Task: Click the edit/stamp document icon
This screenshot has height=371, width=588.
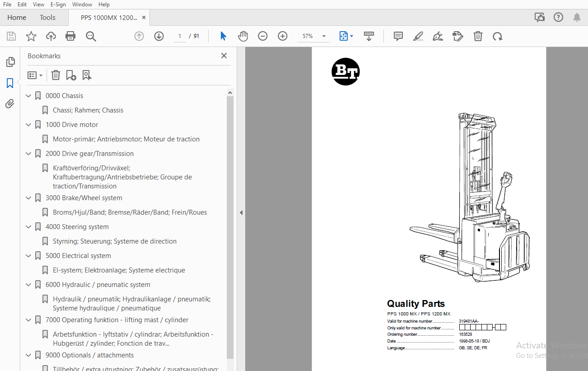Action: [458, 36]
